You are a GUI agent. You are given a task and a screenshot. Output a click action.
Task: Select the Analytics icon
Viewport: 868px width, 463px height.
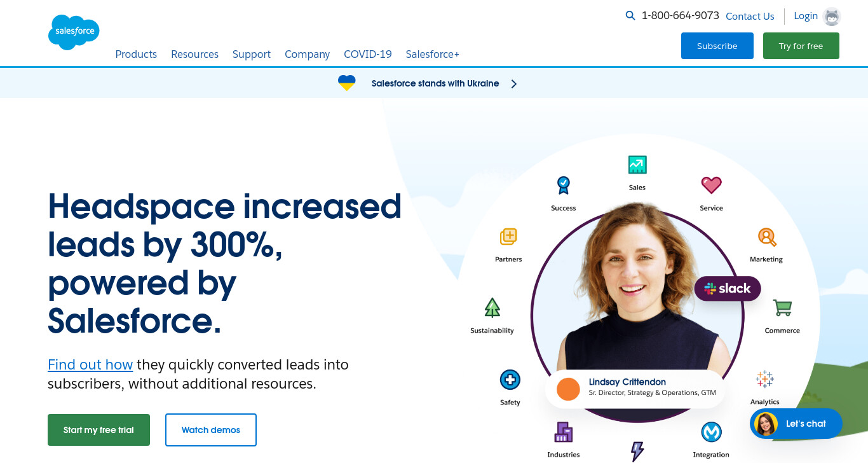coord(764,380)
